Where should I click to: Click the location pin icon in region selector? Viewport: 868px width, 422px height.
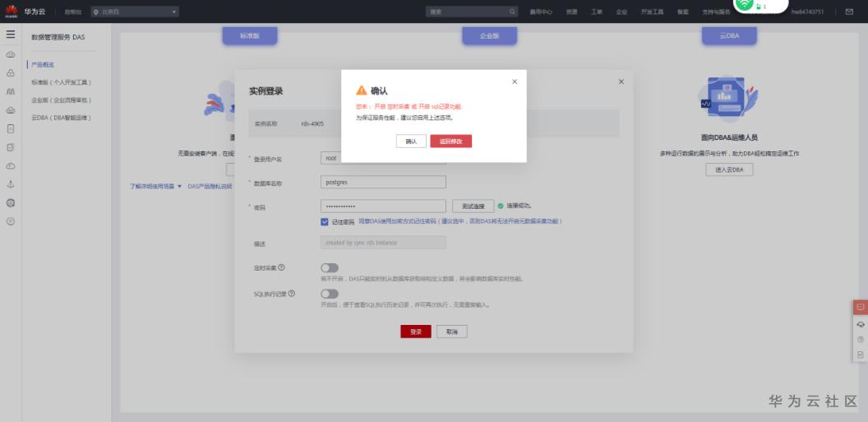coord(96,12)
